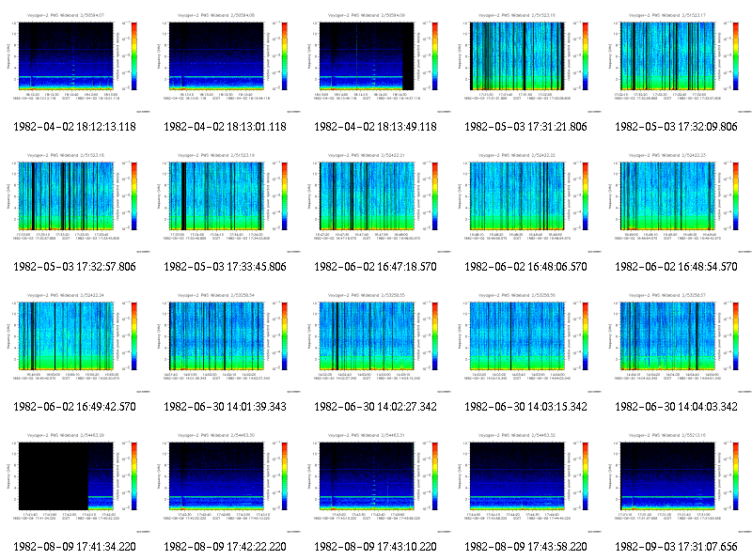Screen dimensions: 752x560
Task: Click the caption 1982-05-03 17:32:09.806
Action: 676,127
